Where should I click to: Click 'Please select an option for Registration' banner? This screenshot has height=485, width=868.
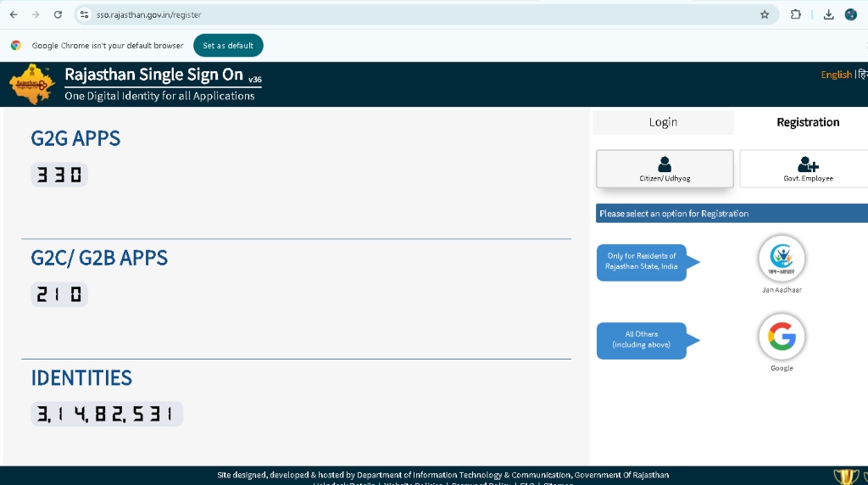coord(732,214)
